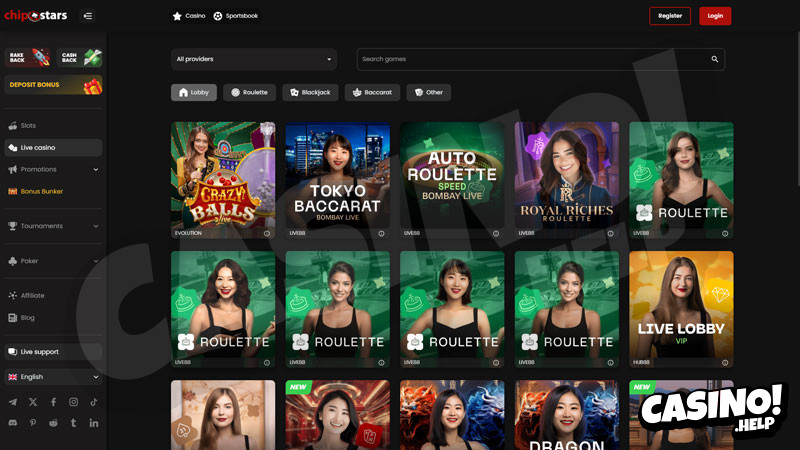
Task: Open the LinkedIn social icon
Action: 94,423
